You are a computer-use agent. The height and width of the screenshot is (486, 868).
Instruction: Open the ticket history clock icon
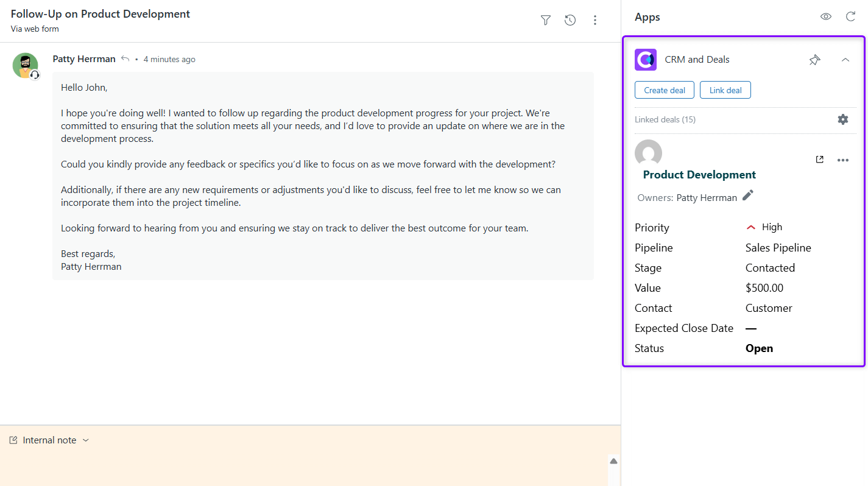[570, 20]
